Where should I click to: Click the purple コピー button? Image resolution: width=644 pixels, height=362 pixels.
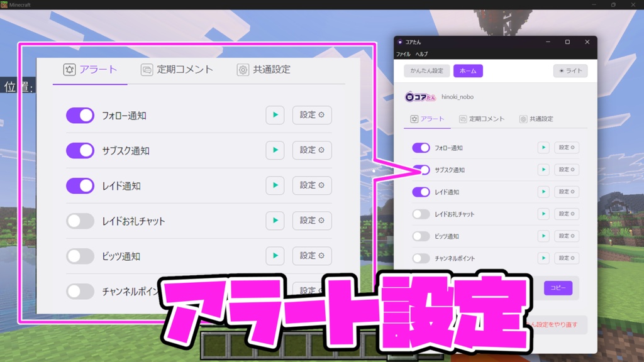click(558, 288)
